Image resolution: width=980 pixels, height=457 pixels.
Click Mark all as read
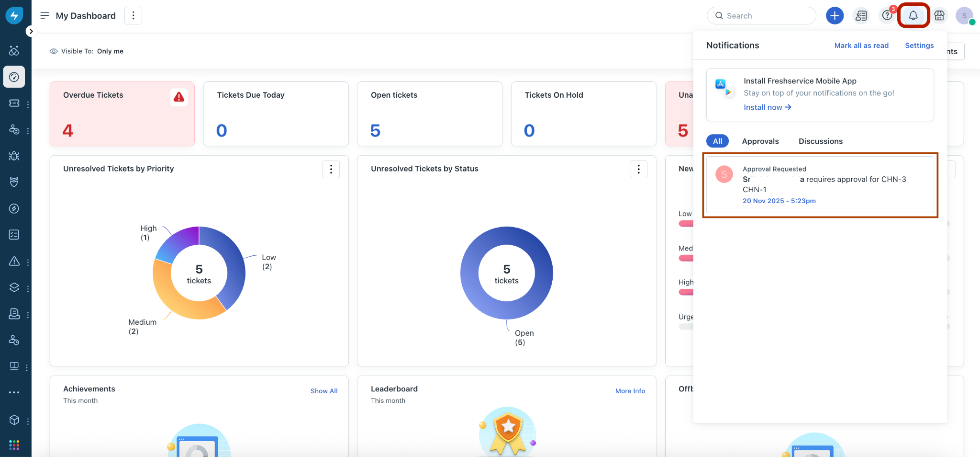[x=861, y=46]
